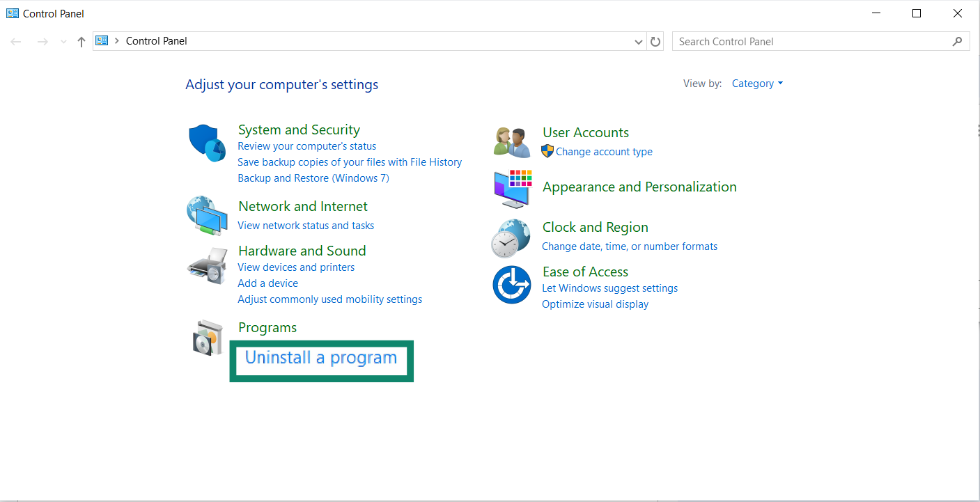Open Uninstall a program

click(x=320, y=357)
